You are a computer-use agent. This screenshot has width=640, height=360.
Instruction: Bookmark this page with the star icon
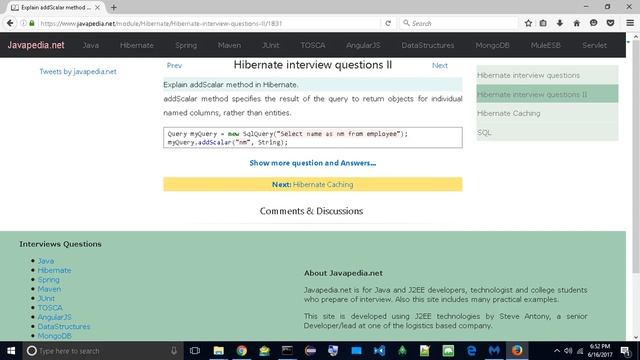click(x=528, y=23)
